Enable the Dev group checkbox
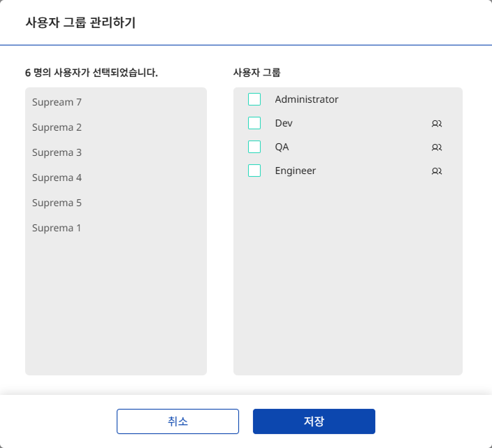 (x=254, y=123)
